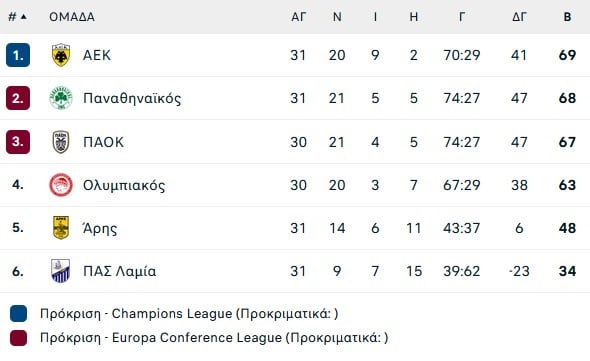Screen dimensions: 590x361
Task: Click the ΠΑΣ Λαμία row points value 34
Action: [567, 271]
